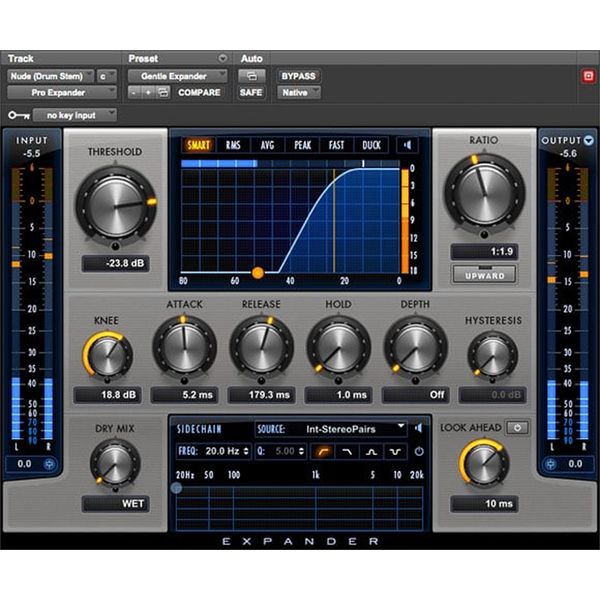Screen dimensions: 600x600
Task: Click output trim value 0.0
Action: (575, 464)
